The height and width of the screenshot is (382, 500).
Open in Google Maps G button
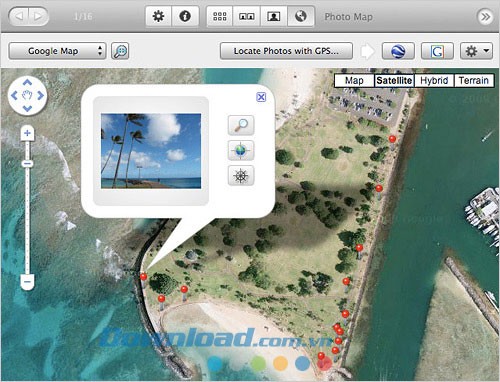(x=437, y=51)
